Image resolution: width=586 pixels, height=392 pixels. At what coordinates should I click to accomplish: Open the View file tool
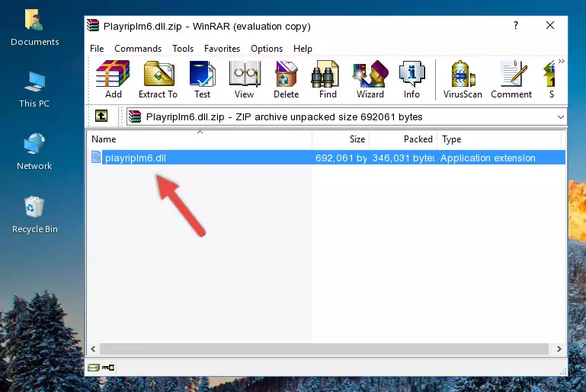[245, 79]
